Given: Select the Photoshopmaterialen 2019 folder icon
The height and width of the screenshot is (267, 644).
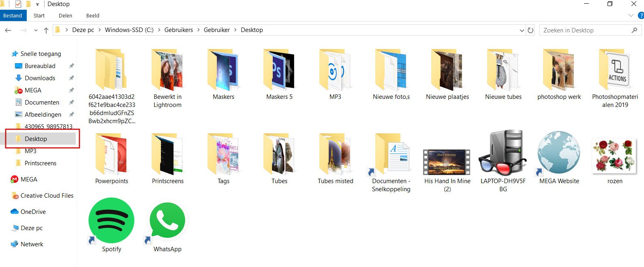Looking at the screenshot, I should coord(615,70).
